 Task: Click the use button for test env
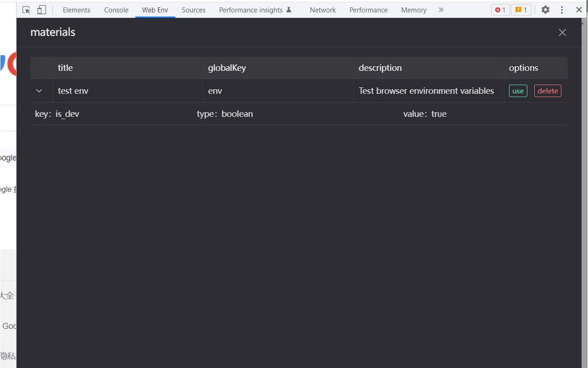pyautogui.click(x=518, y=91)
